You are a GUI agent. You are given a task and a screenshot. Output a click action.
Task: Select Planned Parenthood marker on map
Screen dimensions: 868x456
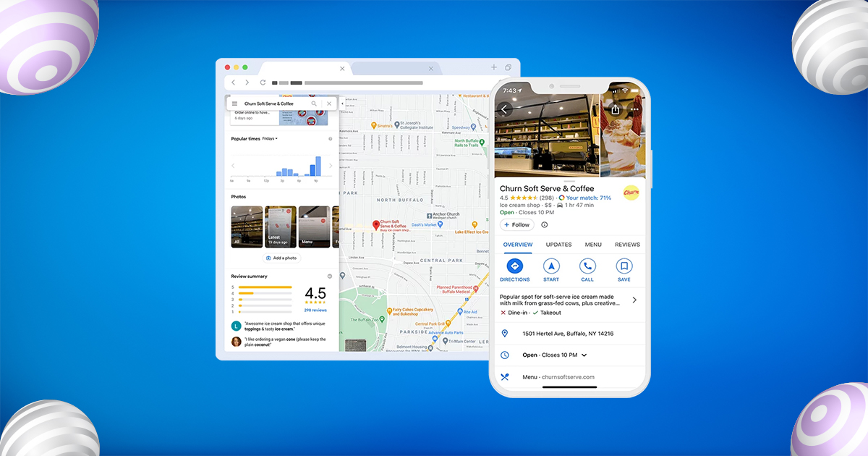[476, 288]
